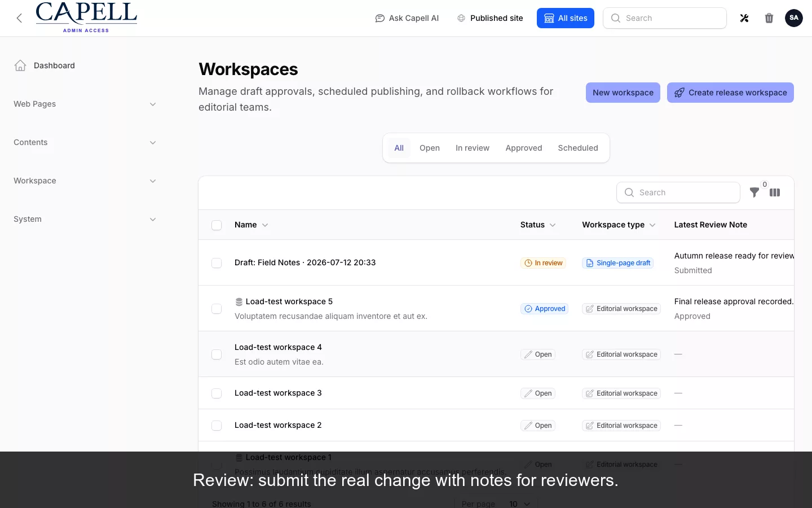Viewport: 812px width, 508px height.
Task: Sort by the Name column
Action: click(251, 225)
